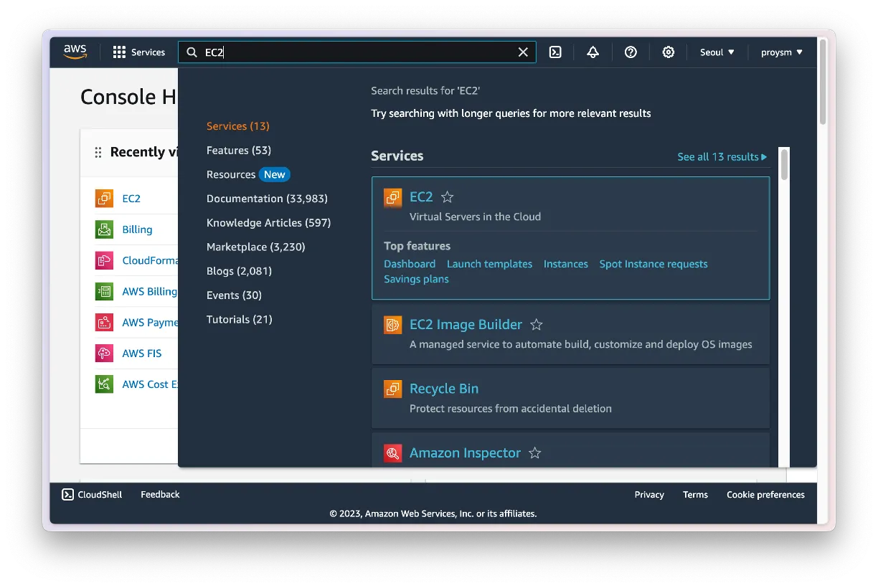The height and width of the screenshot is (588, 878).
Task: Expand the Seoul region dropdown
Action: 717,52
